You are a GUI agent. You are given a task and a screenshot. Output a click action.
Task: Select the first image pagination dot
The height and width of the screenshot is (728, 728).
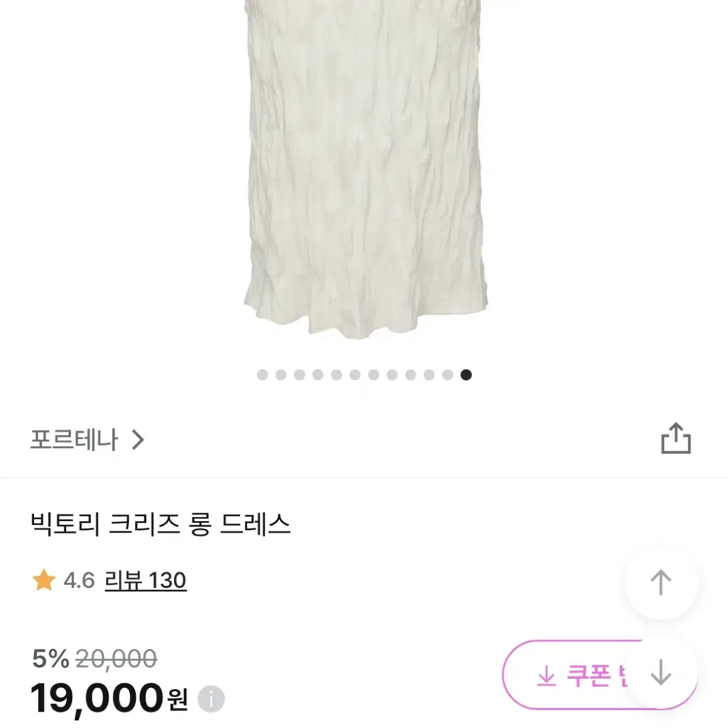click(262, 375)
